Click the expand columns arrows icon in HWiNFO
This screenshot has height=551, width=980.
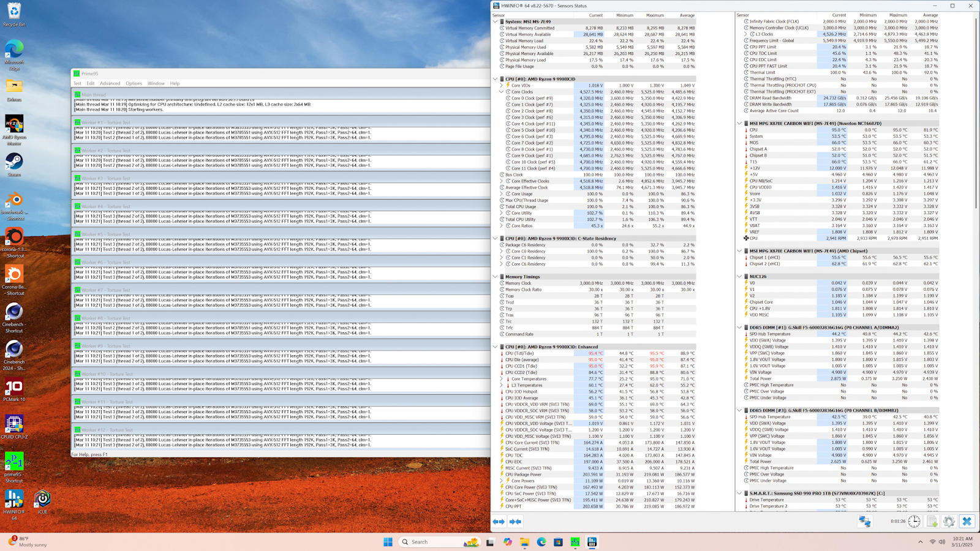coord(499,522)
